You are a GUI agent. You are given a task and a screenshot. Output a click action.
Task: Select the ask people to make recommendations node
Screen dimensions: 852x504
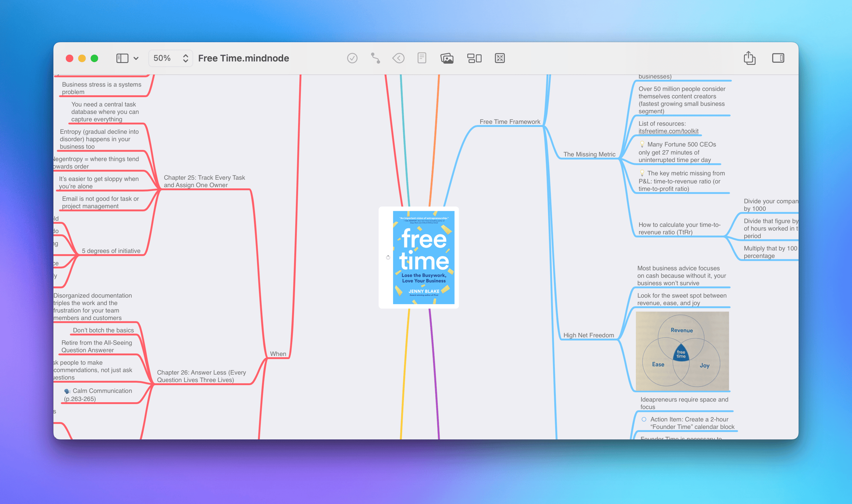point(93,370)
